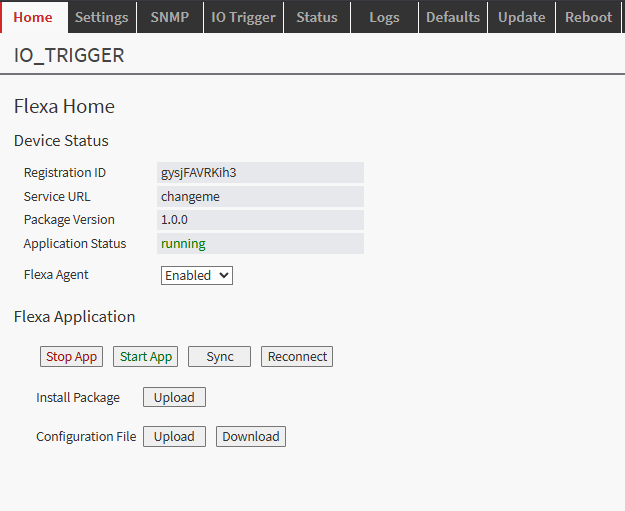Image resolution: width=625 pixels, height=511 pixels.
Task: Click the Reconnect button
Action: [x=297, y=357]
